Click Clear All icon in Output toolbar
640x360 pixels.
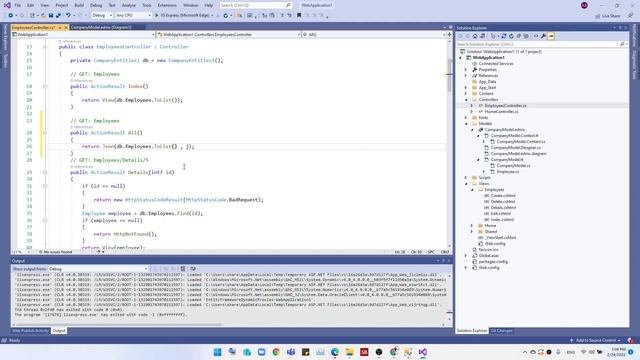pyautogui.click(x=183, y=269)
